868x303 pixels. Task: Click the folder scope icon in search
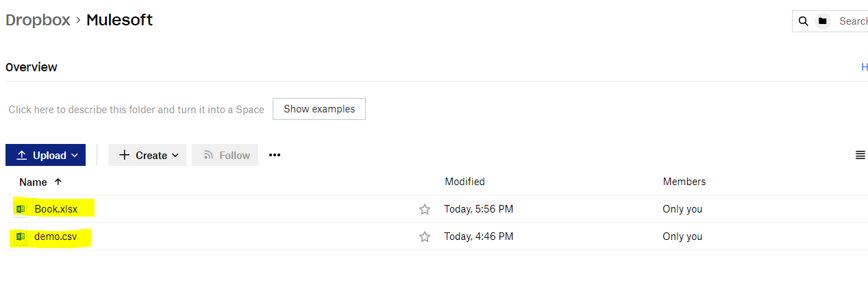823,21
